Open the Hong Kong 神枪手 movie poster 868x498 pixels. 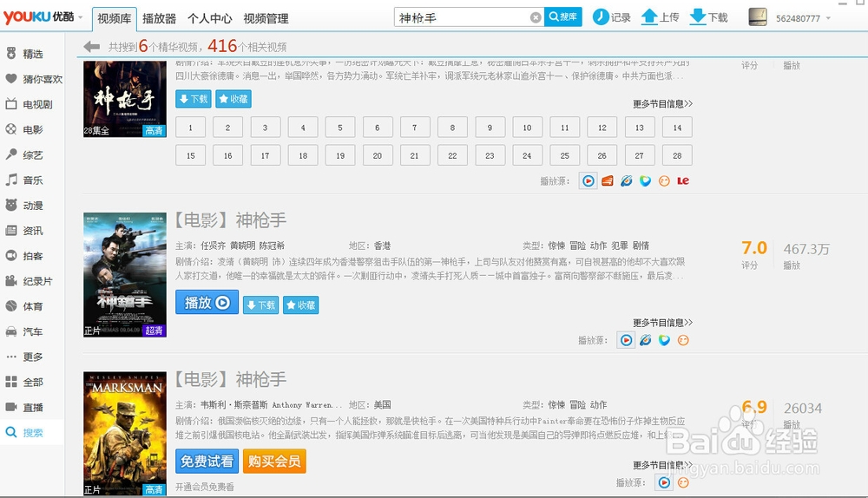124,275
